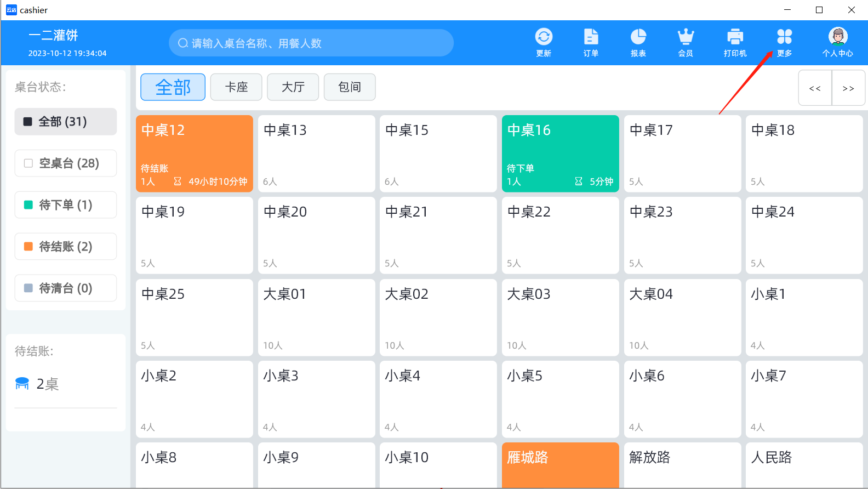
Task: Select the 待清台 (0) status filter
Action: (66, 288)
